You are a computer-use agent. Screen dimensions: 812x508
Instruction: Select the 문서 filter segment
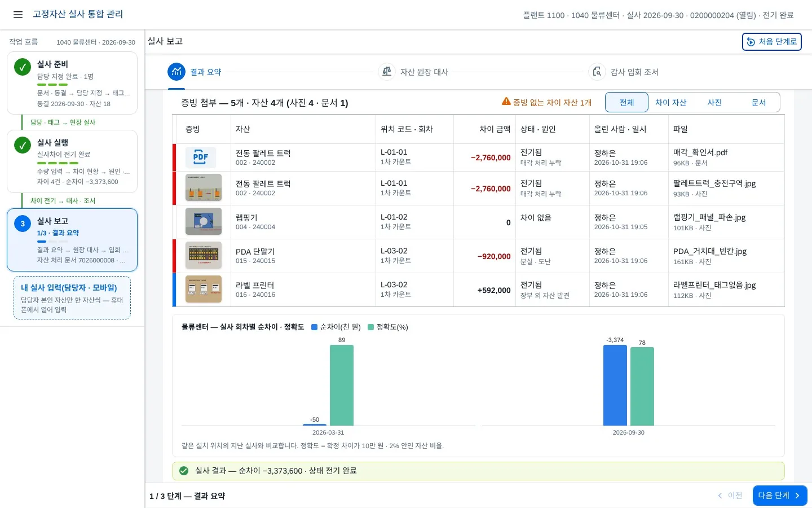pyautogui.click(x=758, y=102)
